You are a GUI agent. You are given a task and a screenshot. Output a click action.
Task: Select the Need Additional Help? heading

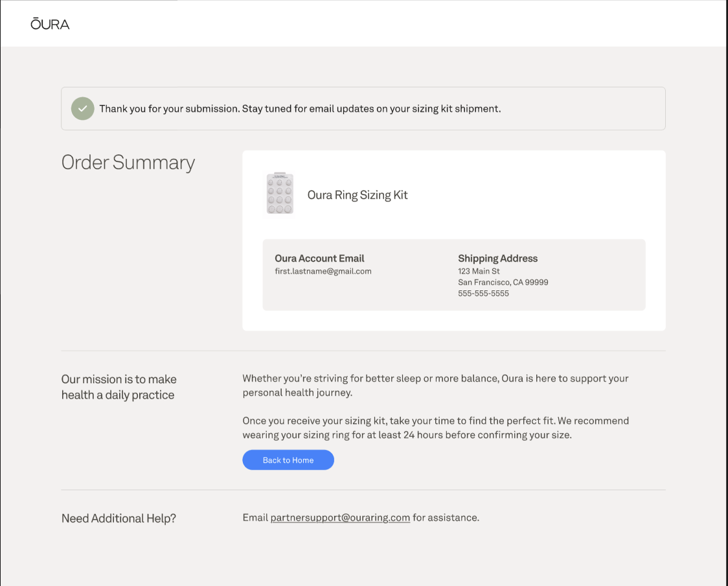pyautogui.click(x=119, y=518)
